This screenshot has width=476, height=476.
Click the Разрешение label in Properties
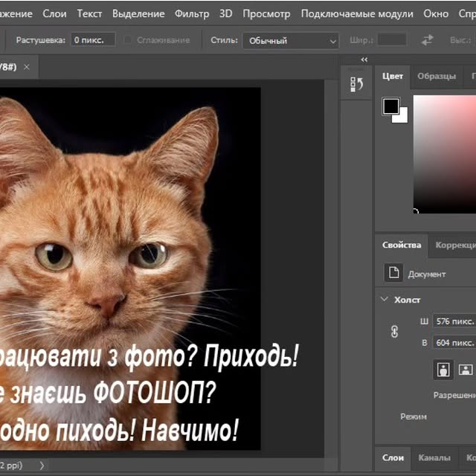[x=454, y=395]
